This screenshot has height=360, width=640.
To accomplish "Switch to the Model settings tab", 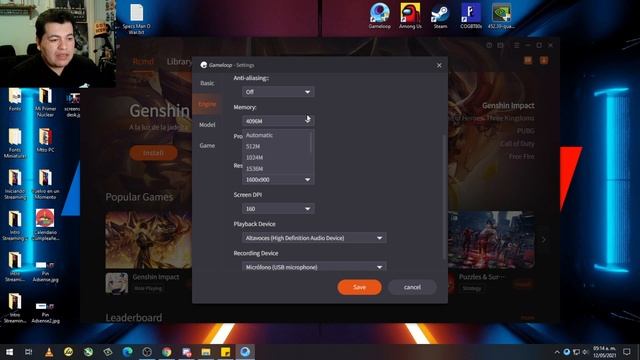I will [207, 125].
